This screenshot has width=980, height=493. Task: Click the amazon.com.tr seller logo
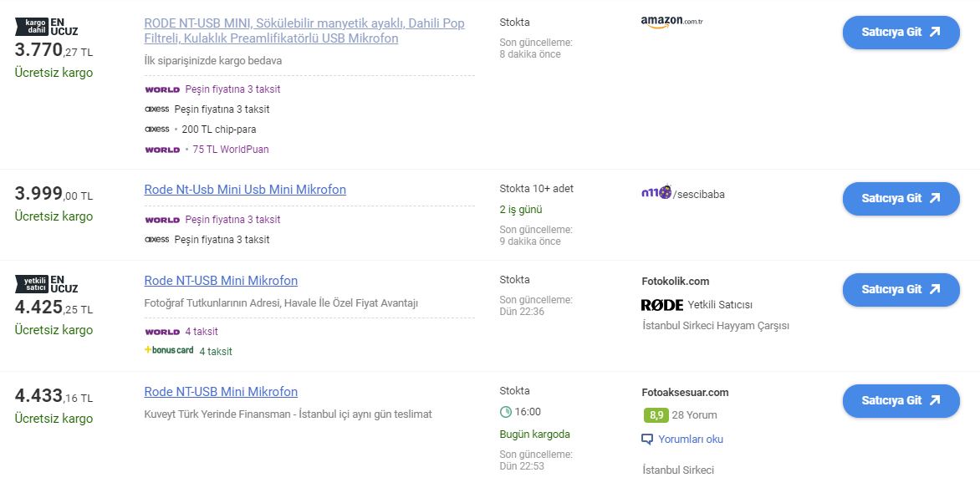click(671, 22)
